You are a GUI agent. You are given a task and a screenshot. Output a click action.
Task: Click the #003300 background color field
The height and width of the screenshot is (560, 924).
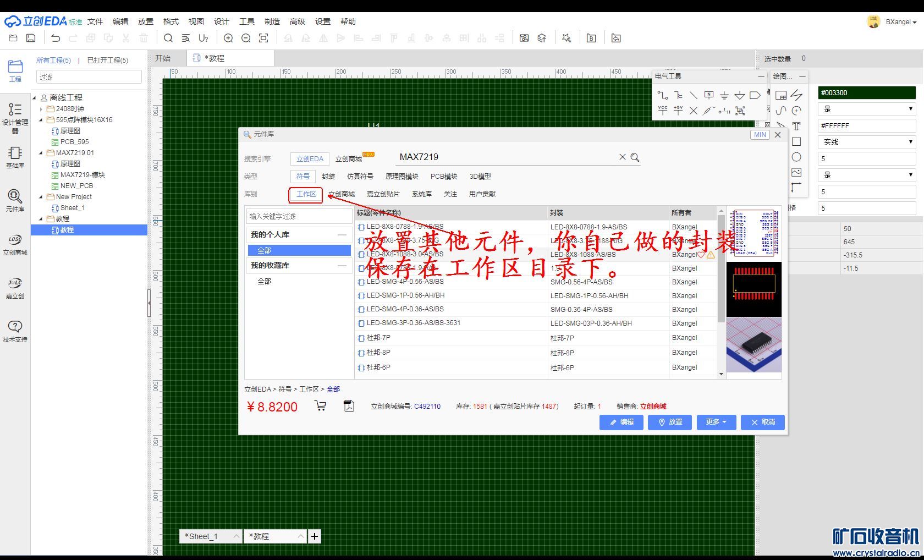867,93
